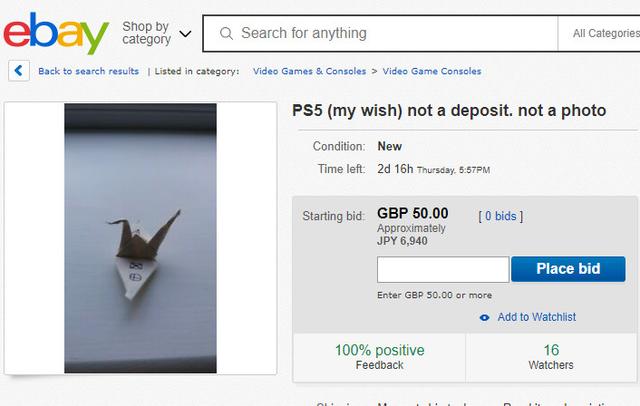This screenshot has height=406, width=640.
Task: Click the eBay logo
Action: coord(55,33)
